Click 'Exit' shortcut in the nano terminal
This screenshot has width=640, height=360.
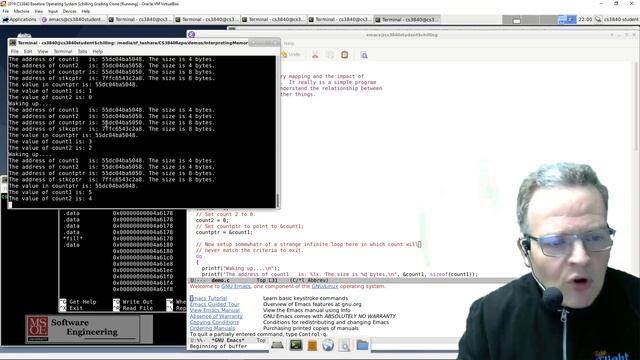point(71,308)
